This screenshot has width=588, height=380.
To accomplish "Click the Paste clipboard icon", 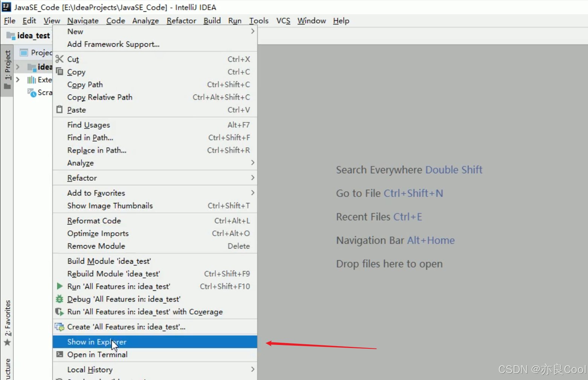I will (x=60, y=109).
